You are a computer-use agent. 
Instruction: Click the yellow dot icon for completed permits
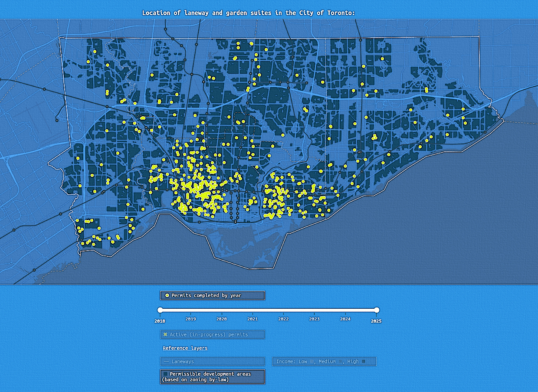167,296
